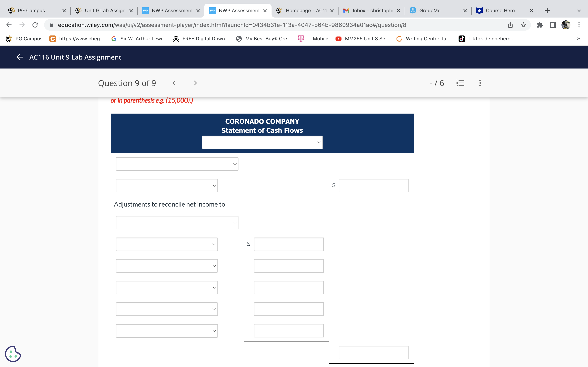Click the first dollar amount input field
This screenshot has width=588, height=367.
(x=373, y=185)
